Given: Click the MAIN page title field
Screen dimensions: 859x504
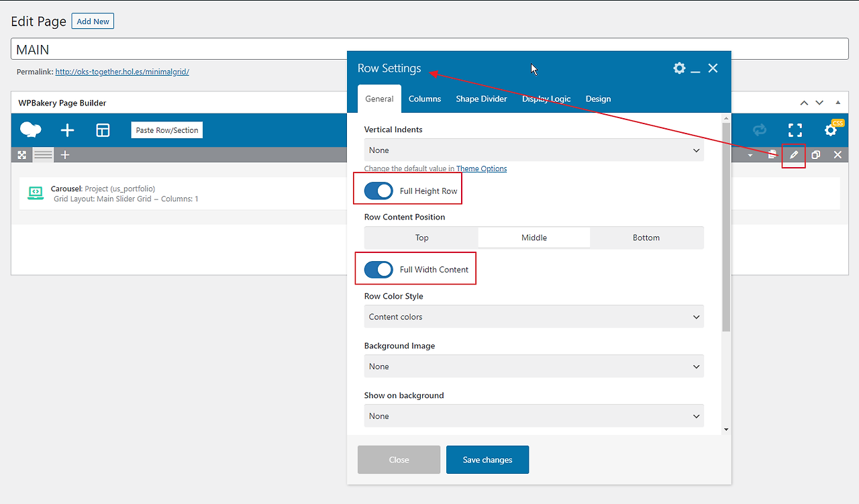Looking at the screenshot, I should click(429, 49).
